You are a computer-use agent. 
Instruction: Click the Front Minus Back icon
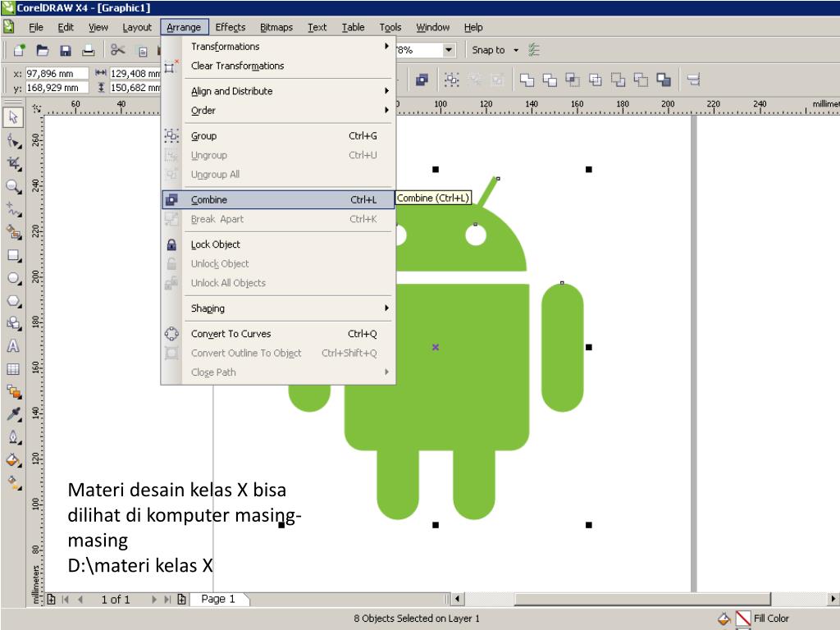[619, 80]
